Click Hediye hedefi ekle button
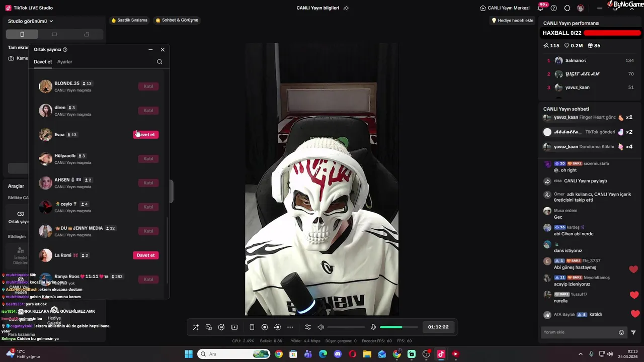This screenshot has width=644, height=362. 512,21
